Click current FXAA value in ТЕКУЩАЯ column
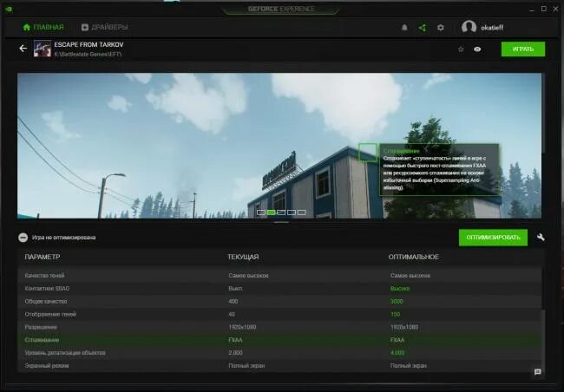This screenshot has width=564, height=392. tap(236, 340)
